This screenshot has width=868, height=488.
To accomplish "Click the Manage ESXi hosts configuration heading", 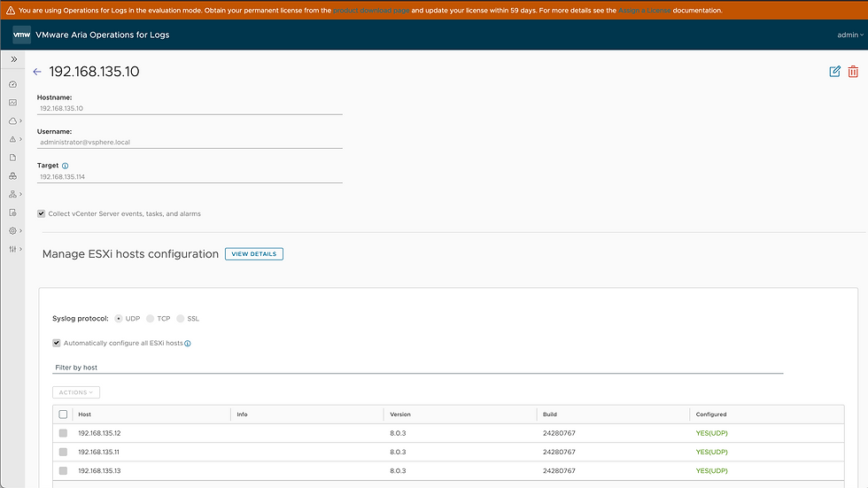I will coord(131,254).
